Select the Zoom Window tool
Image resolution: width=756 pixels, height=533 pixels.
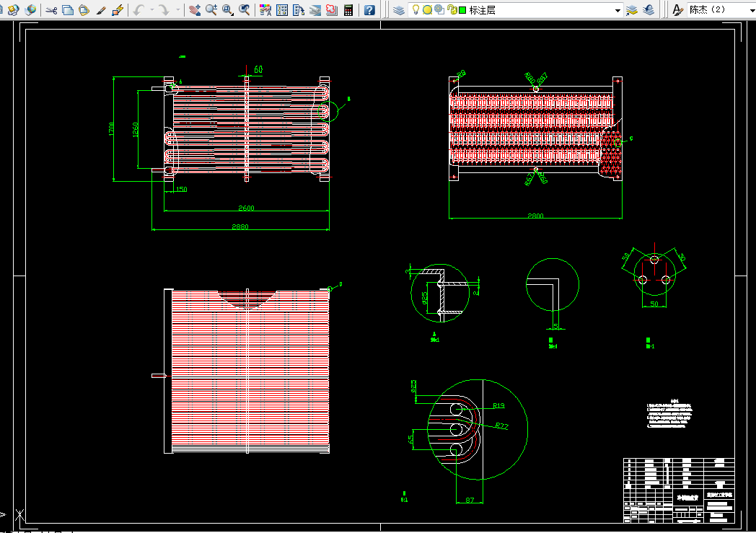[x=227, y=9]
